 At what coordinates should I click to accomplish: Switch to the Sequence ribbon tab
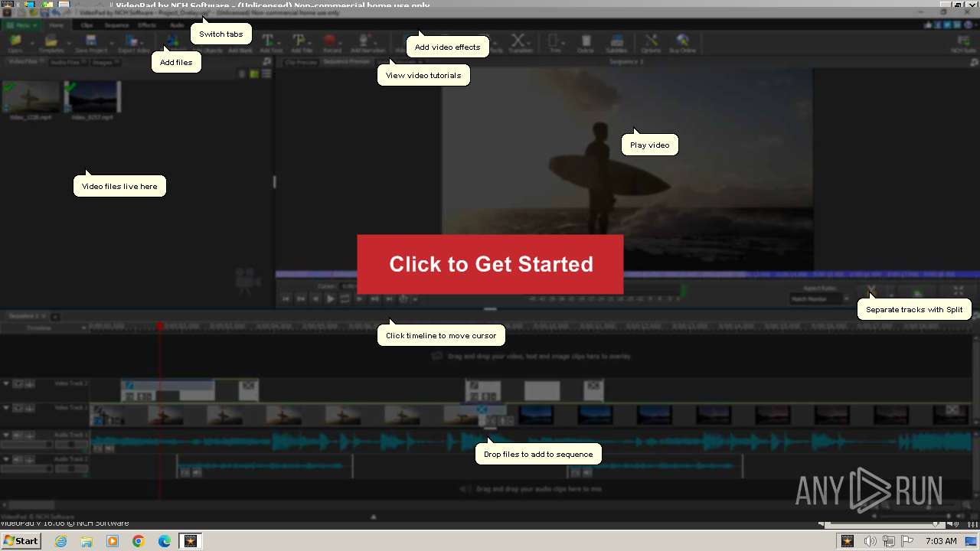coord(116,25)
